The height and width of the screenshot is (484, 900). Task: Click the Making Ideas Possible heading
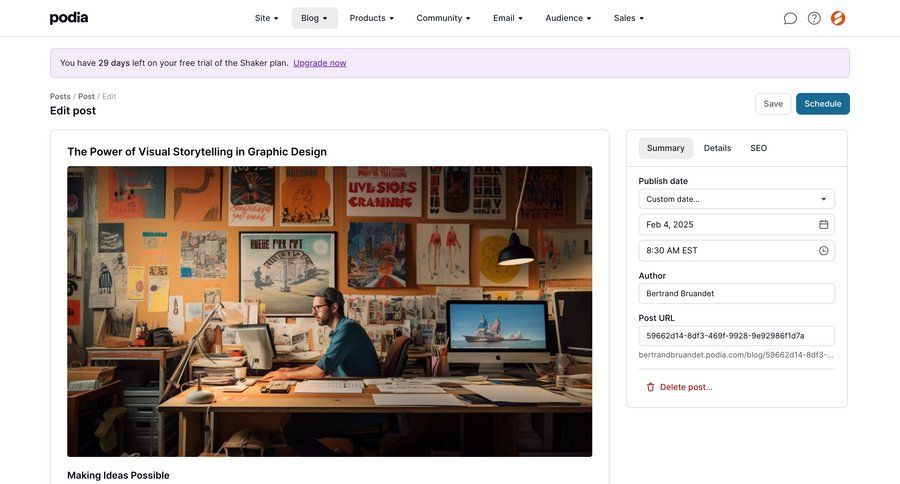click(118, 475)
